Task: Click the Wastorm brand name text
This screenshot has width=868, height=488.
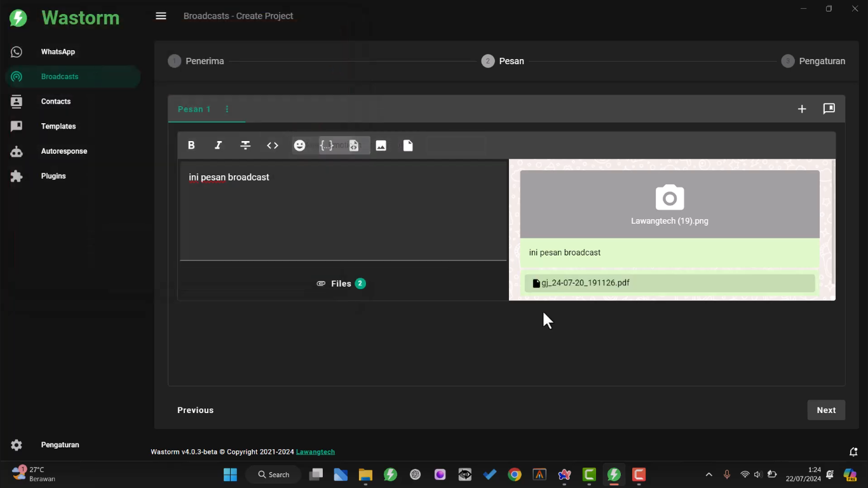Action: click(80, 18)
